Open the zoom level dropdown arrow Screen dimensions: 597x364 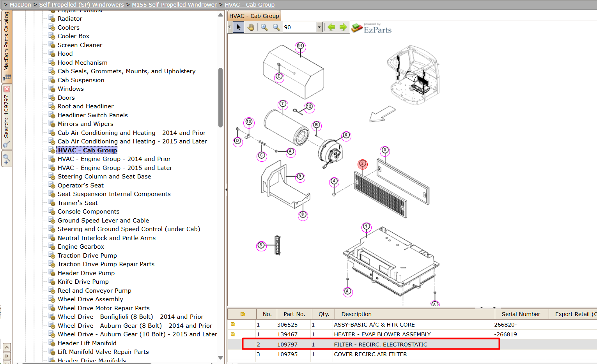click(319, 27)
